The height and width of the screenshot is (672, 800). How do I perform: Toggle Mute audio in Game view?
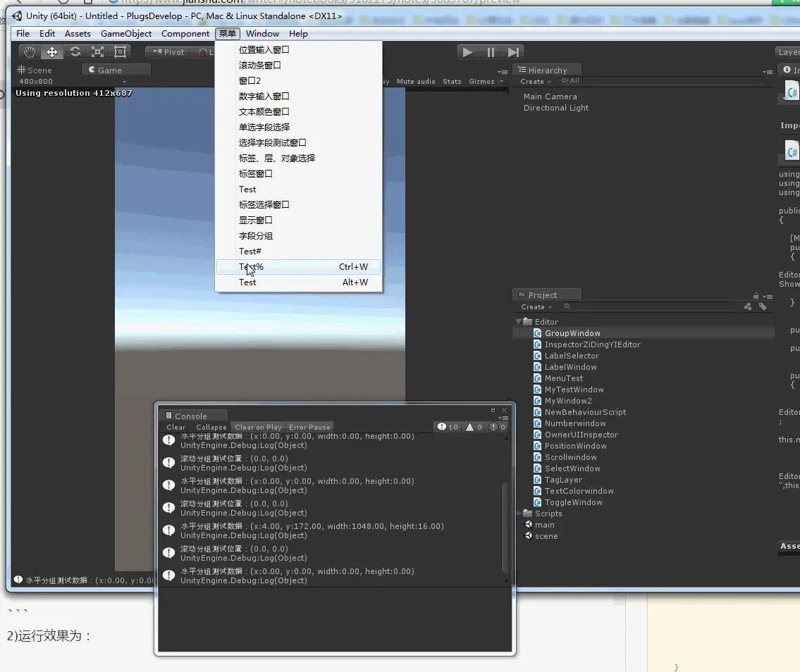click(416, 82)
